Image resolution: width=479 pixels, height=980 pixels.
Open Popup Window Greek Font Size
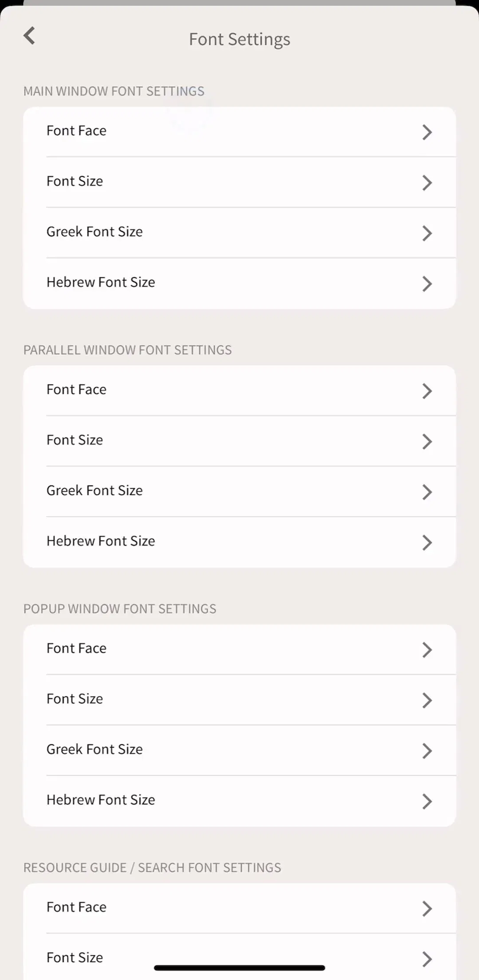click(239, 750)
